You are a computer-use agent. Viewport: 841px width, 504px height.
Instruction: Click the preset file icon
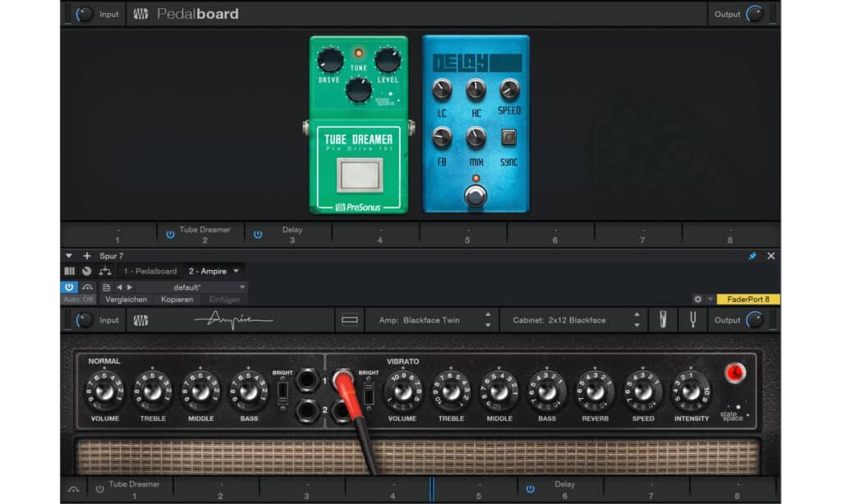(106, 287)
